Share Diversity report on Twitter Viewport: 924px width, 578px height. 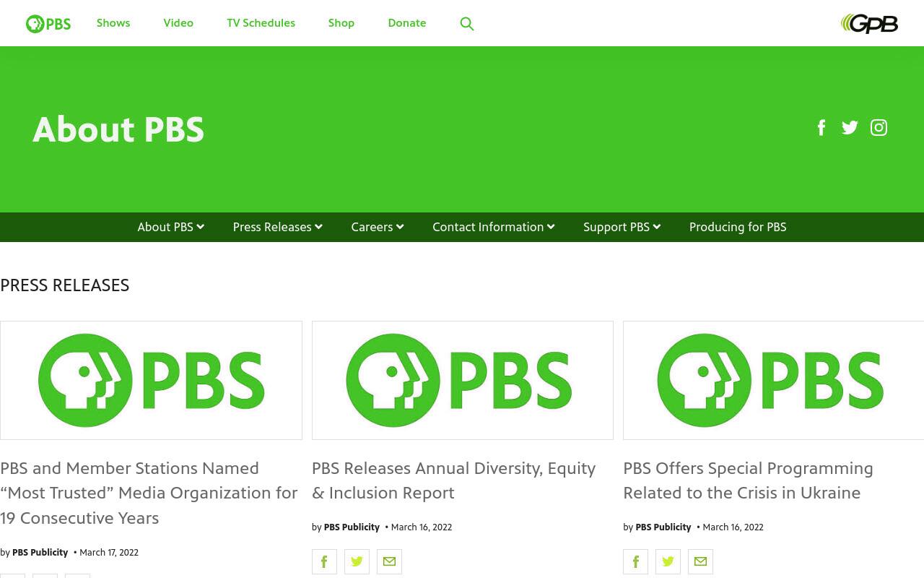(357, 561)
